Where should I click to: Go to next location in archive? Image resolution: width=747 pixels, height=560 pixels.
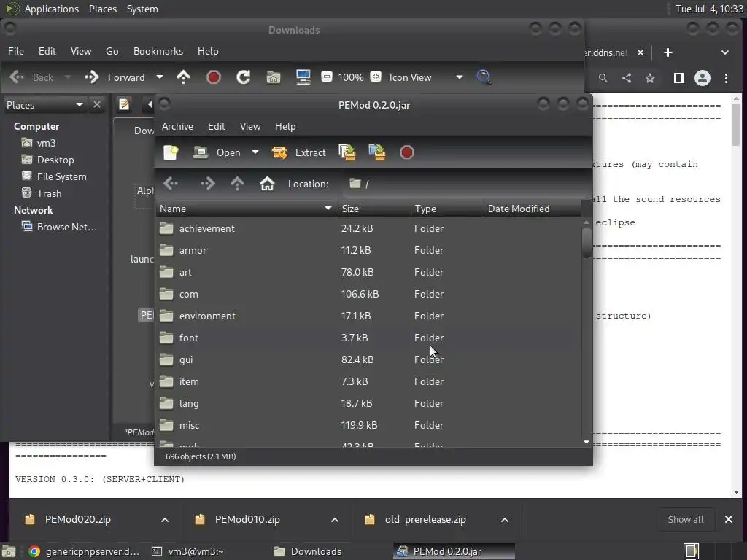[x=207, y=184]
